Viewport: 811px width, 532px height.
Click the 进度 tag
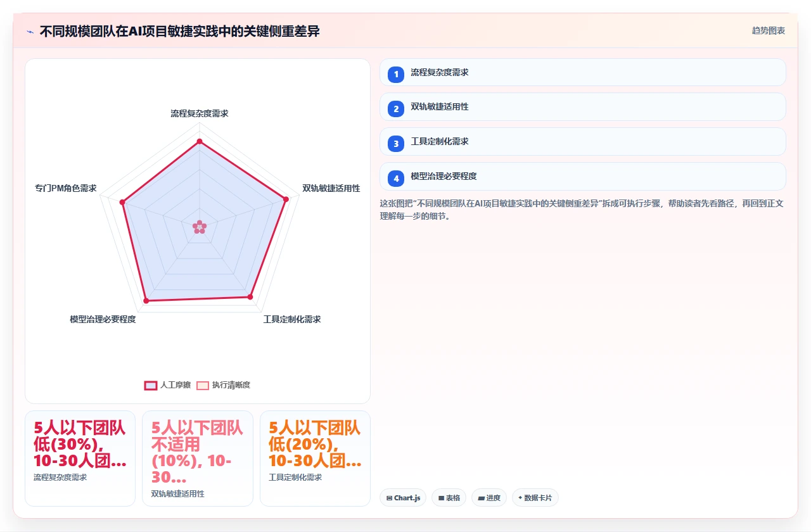[x=489, y=498]
